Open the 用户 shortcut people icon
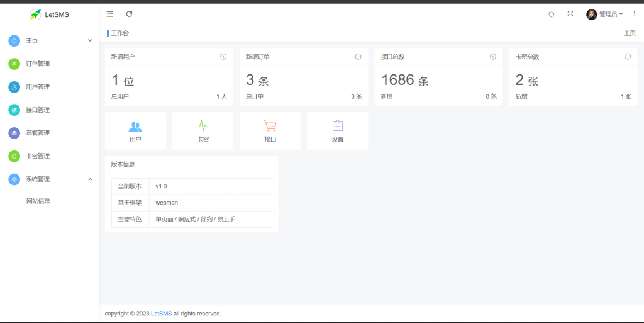 135,126
